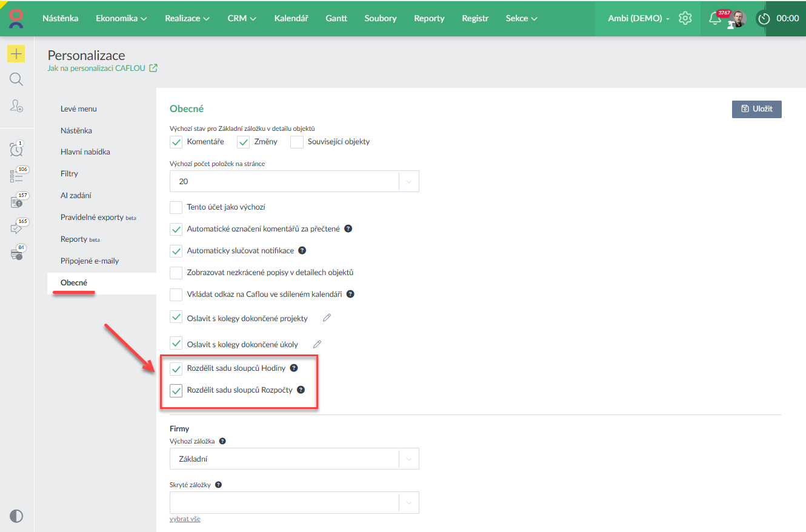Screen dimensions: 806x532
Task: Select Filtry in the personalization sidebar
Action: coord(69,174)
